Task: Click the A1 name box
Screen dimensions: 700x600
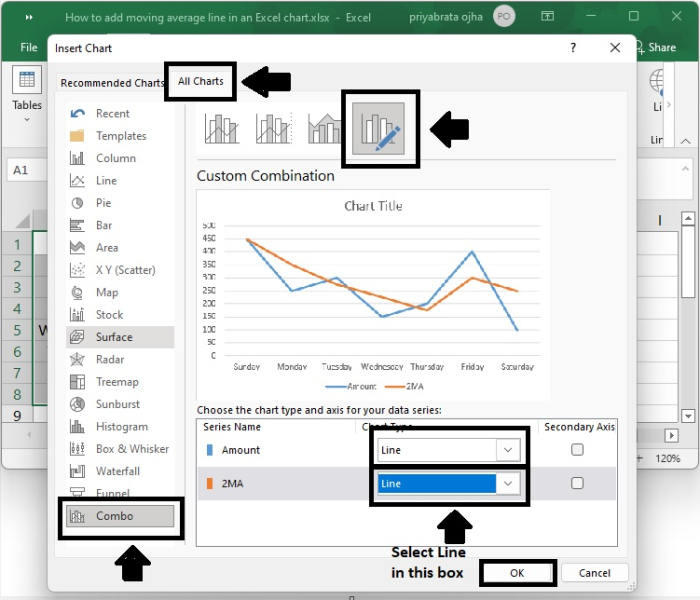Action: 26,170
